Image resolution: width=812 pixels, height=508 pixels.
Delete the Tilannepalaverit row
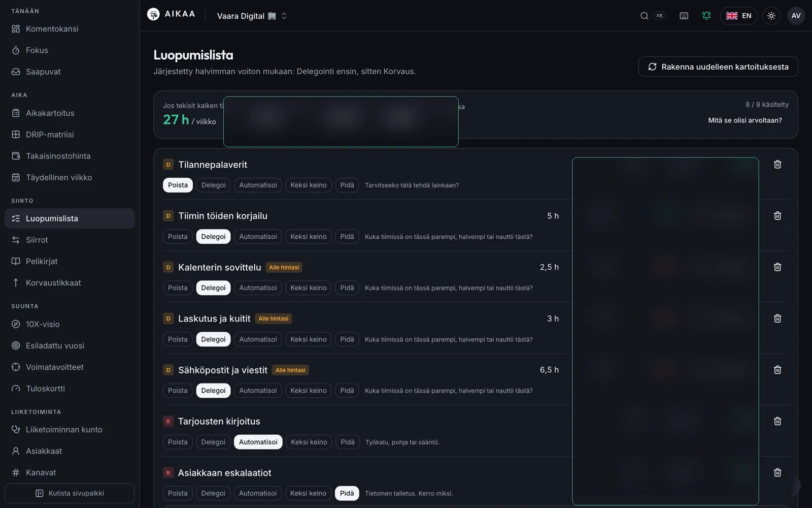(777, 165)
